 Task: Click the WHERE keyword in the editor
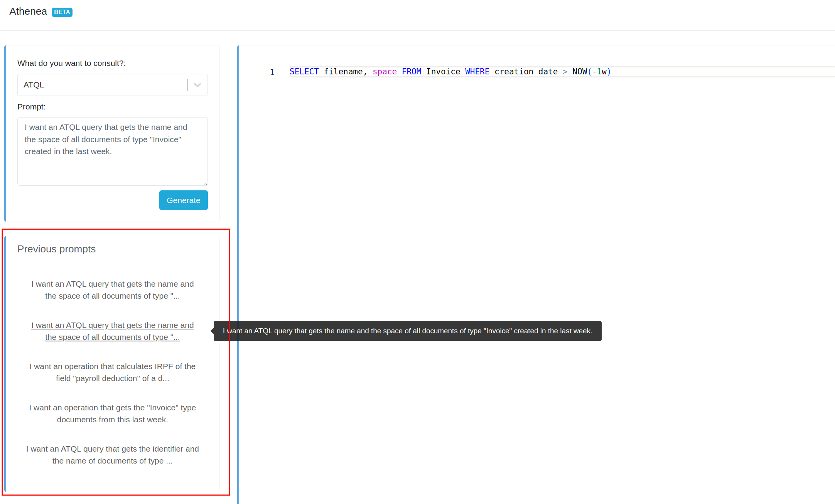(x=477, y=72)
